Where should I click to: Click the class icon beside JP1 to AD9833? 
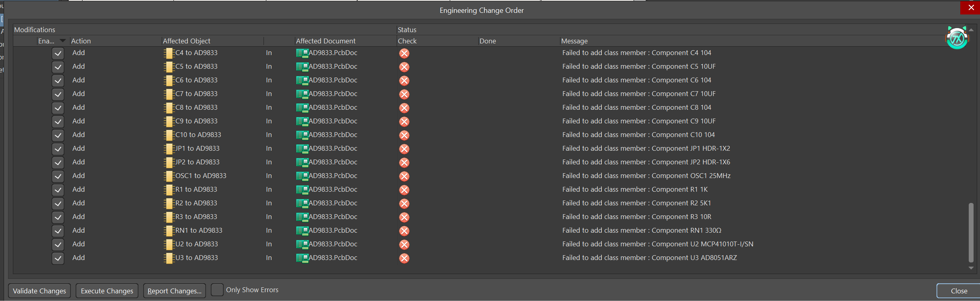click(169, 149)
